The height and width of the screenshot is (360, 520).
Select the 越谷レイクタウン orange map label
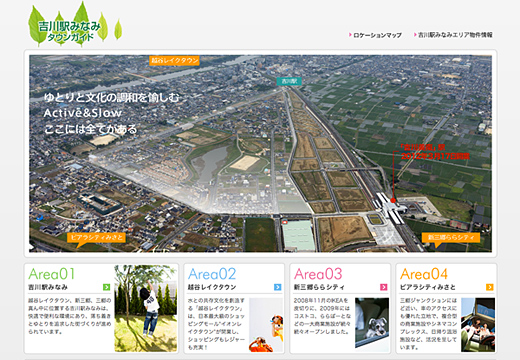tap(174, 60)
